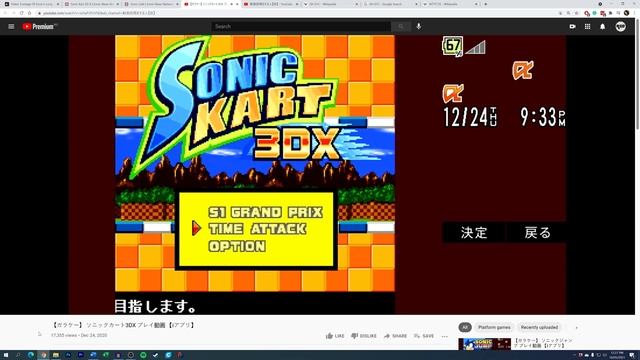Image resolution: width=640 pixels, height=360 pixels.
Task: Switch to Chrome on the taskbar
Action: coord(43,355)
